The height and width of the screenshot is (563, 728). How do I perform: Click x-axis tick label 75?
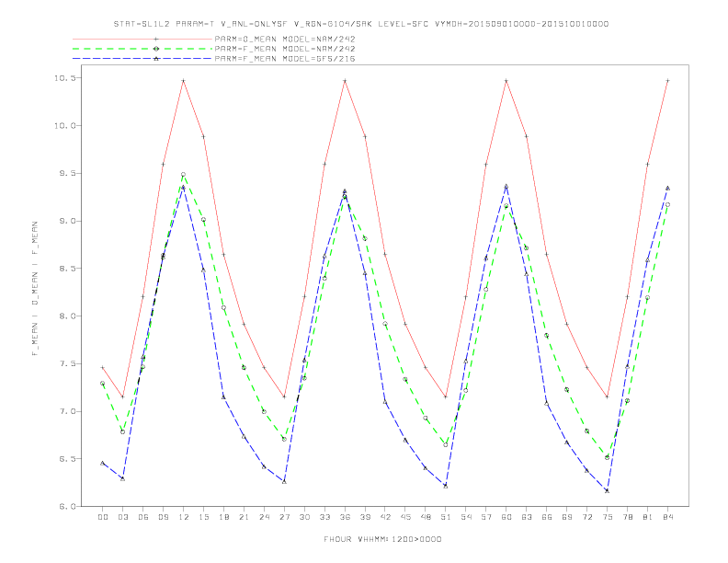608,517
